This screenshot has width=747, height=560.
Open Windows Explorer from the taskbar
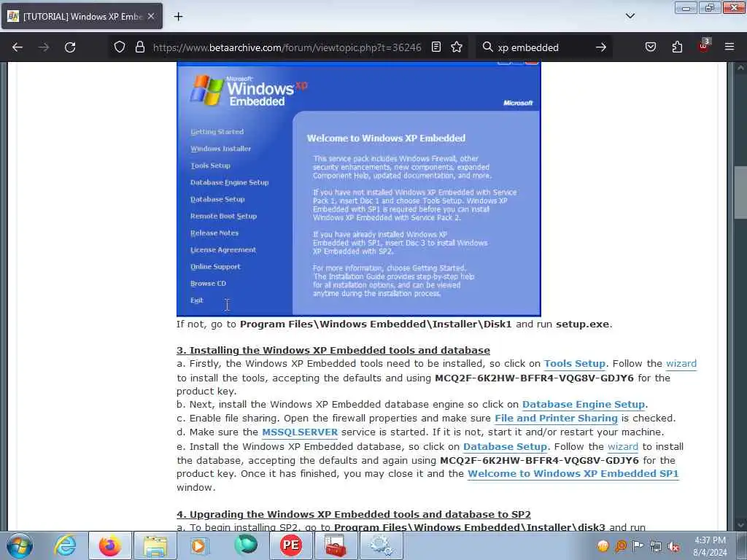[155, 545]
